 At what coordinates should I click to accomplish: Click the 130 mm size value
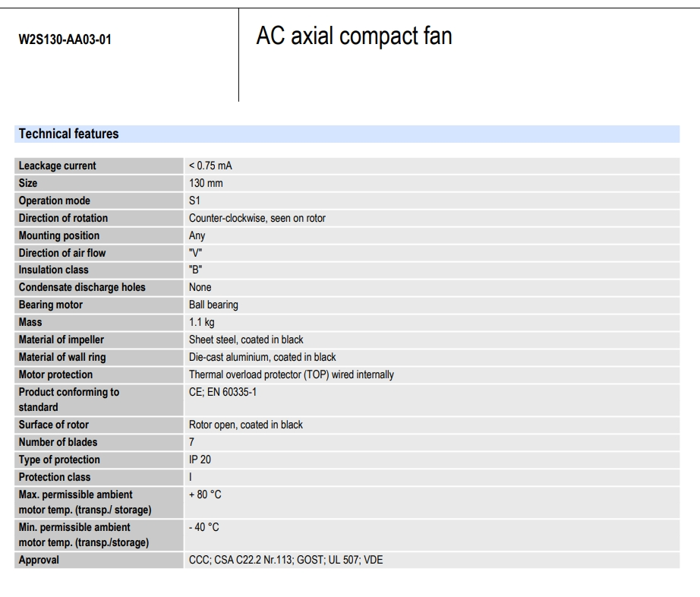[206, 183]
